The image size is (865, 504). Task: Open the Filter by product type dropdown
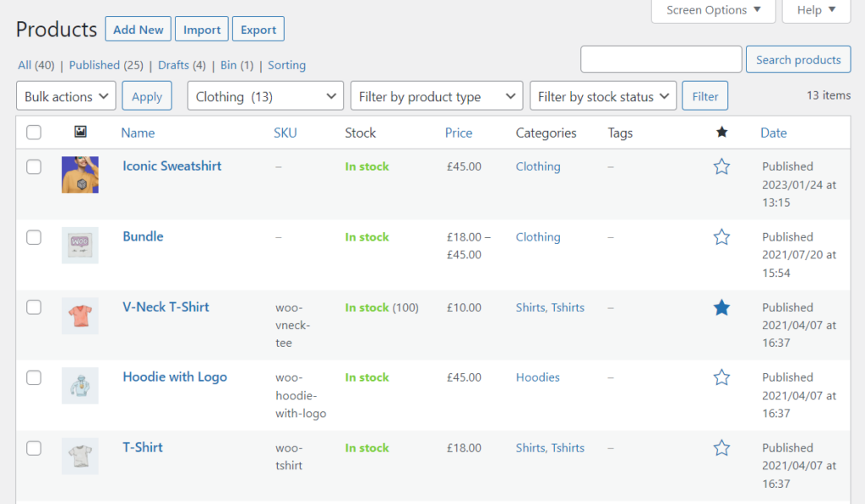436,95
